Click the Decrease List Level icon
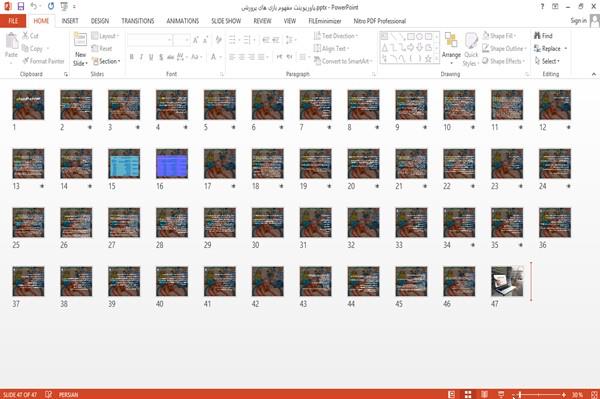Image resolution: width=600 pixels, height=399 pixels. tap(266, 40)
